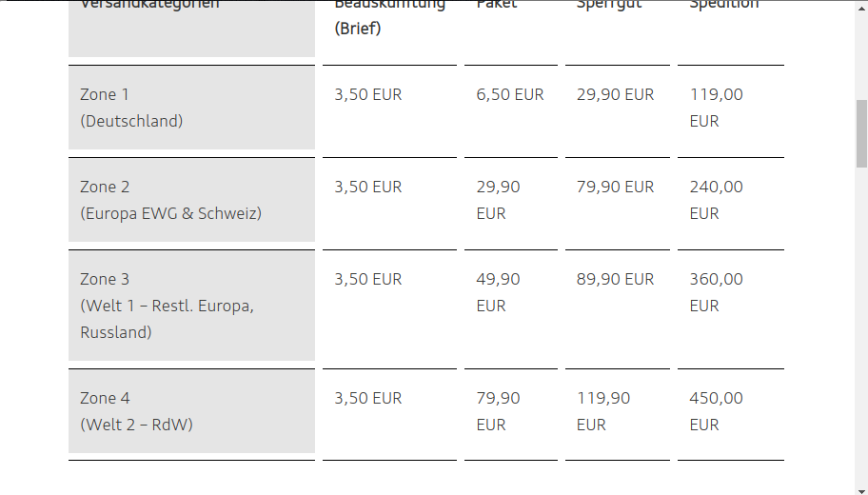This screenshot has width=868, height=495.
Task: Click the 240,00 EUR Spedition price
Action: point(716,200)
